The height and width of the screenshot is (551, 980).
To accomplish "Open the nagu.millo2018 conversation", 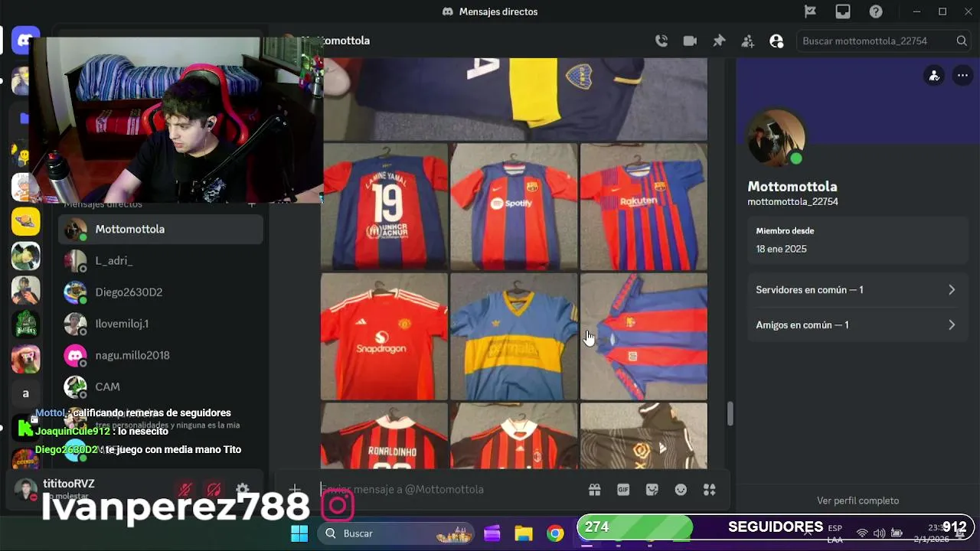I will (161, 355).
